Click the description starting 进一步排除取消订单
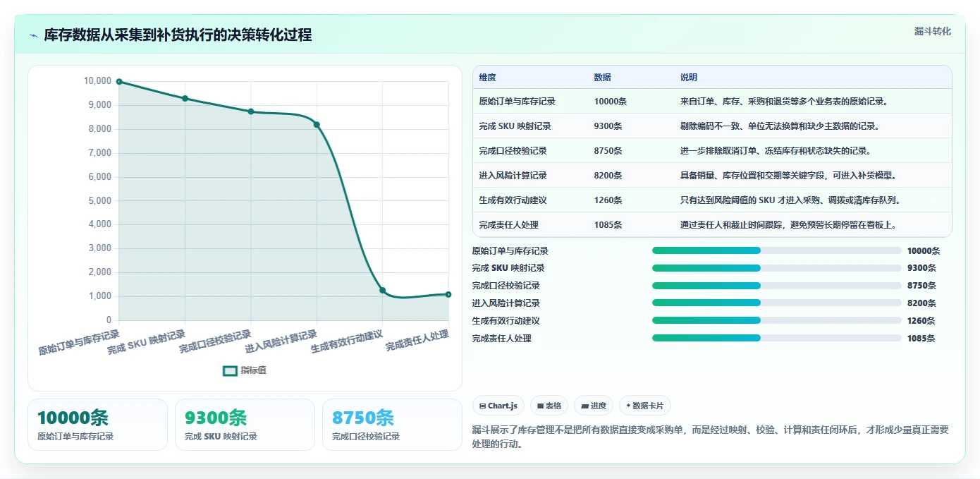This screenshot has width=980, height=479. click(776, 151)
